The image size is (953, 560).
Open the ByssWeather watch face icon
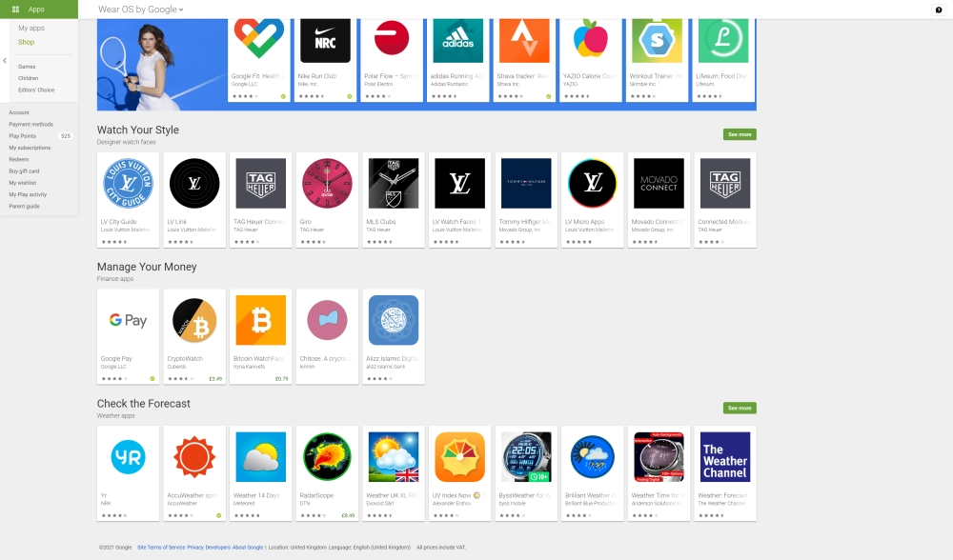[x=526, y=457]
